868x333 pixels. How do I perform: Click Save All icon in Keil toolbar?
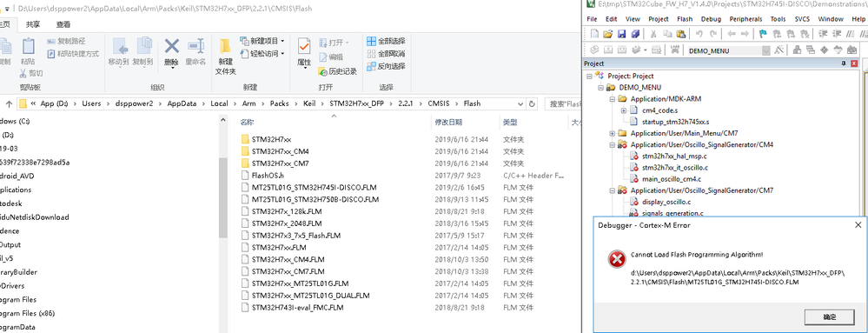point(634,34)
